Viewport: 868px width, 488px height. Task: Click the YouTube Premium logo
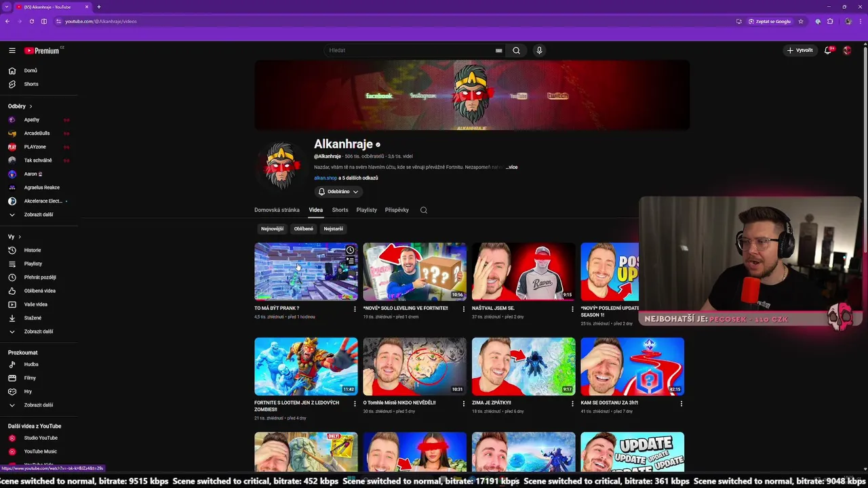(x=42, y=50)
